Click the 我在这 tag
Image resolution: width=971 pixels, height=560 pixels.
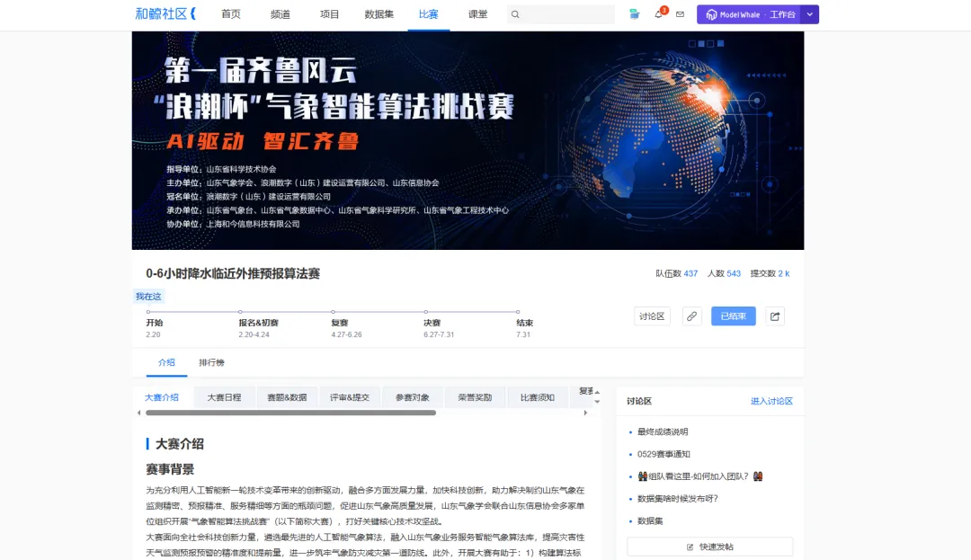coord(148,297)
